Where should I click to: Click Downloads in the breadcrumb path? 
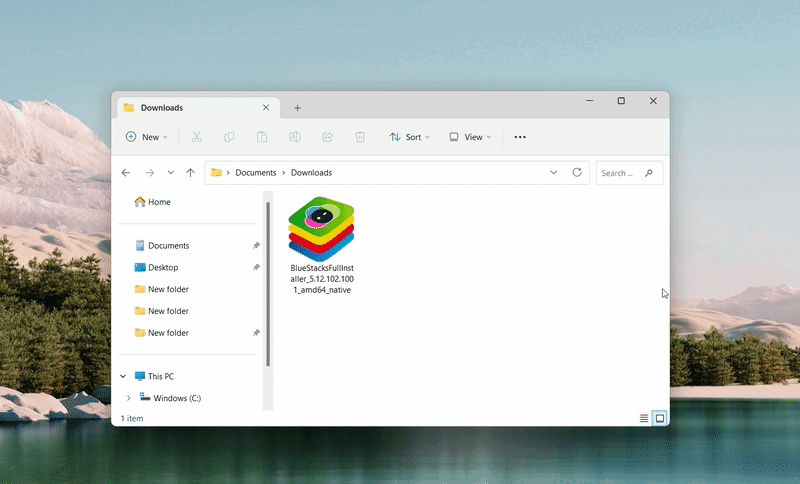pos(311,173)
